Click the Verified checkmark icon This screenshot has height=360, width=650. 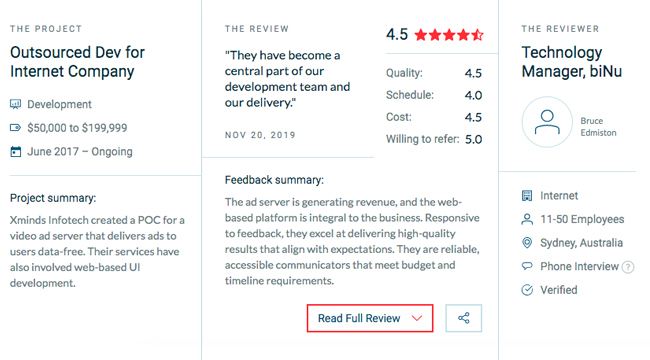click(526, 289)
